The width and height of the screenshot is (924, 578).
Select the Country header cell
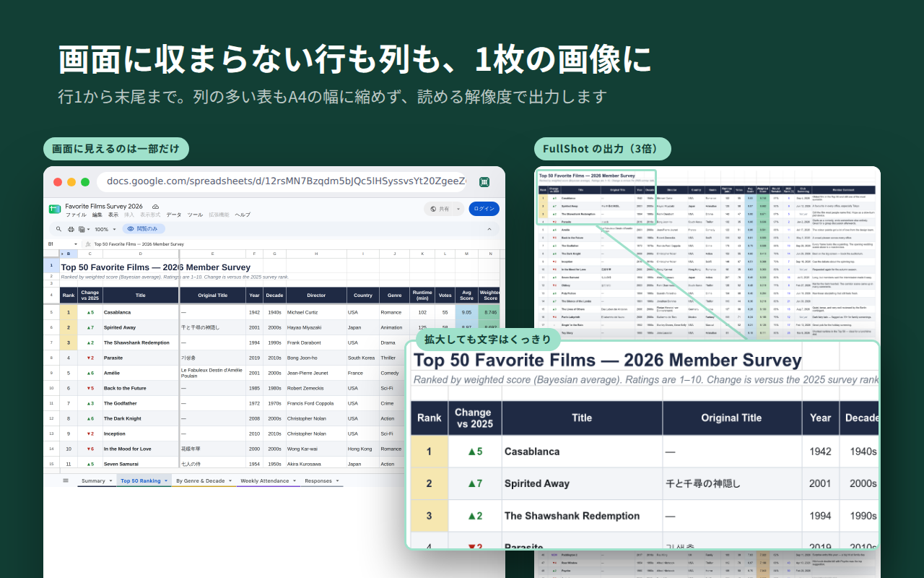click(363, 295)
